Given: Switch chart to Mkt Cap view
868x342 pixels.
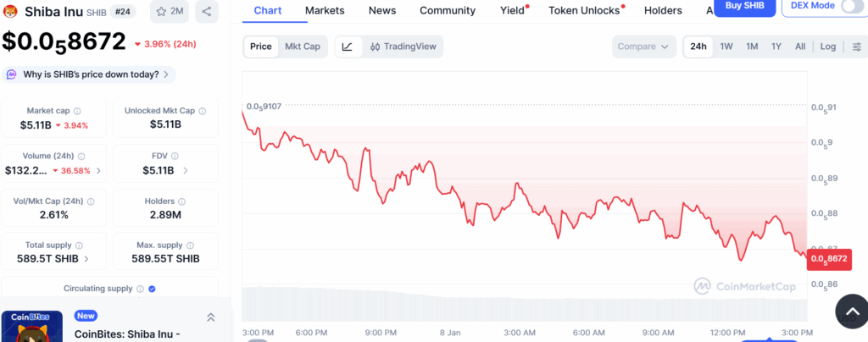Looking at the screenshot, I should click(303, 47).
